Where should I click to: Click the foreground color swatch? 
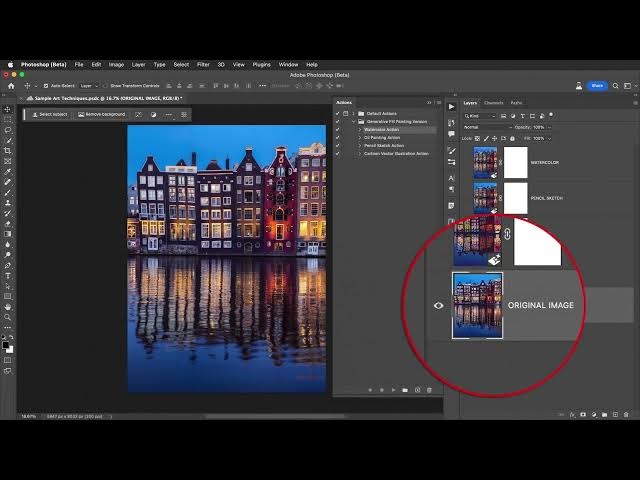pos(6,345)
